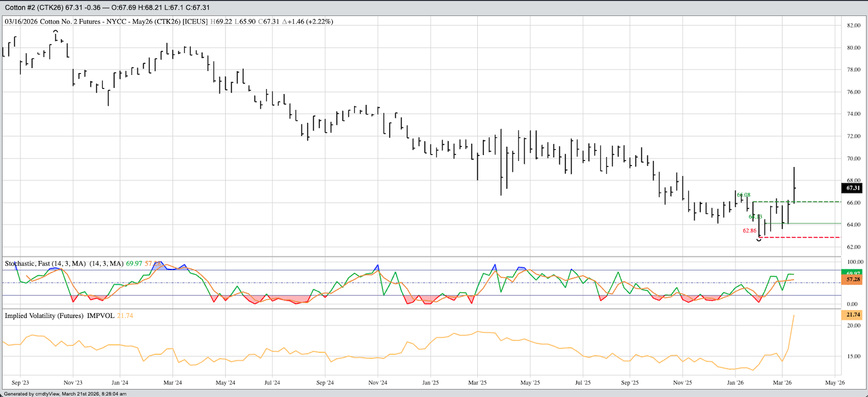Click the black 67.31 last price tag
Screen dimensions: 868x397
tap(852, 188)
